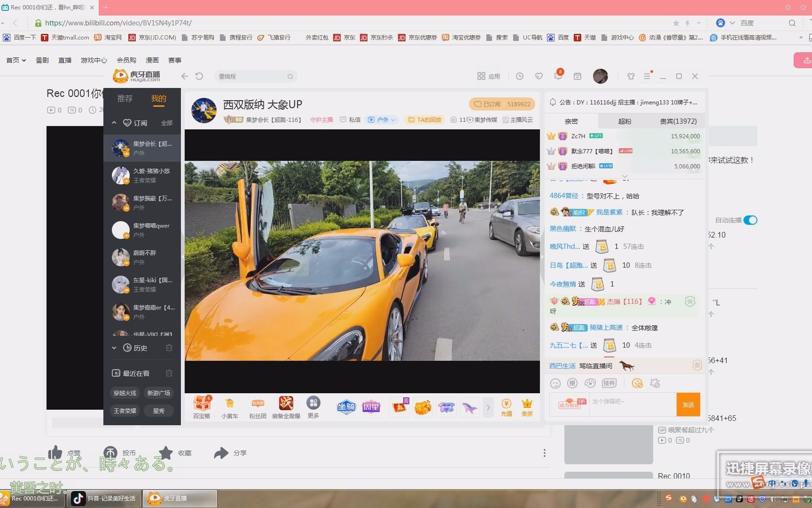Viewport: 812px width, 508px height.
Task: Open 直播 on bilibili nav
Action: (65, 60)
